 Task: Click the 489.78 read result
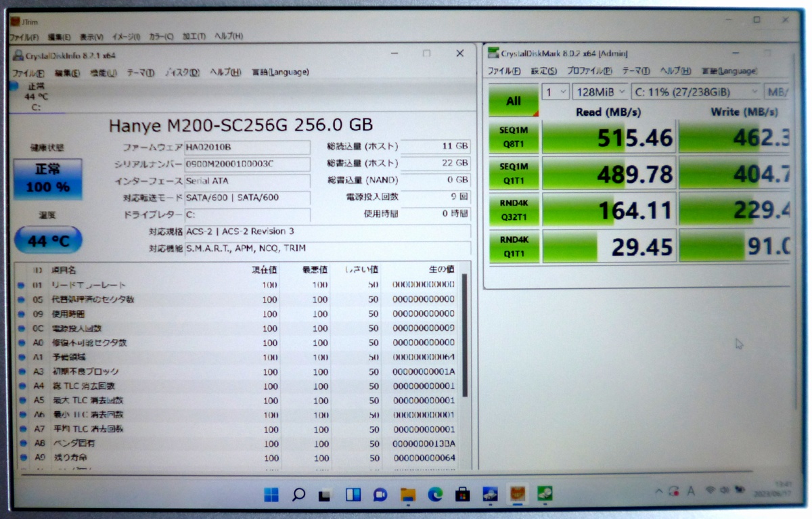click(x=609, y=174)
